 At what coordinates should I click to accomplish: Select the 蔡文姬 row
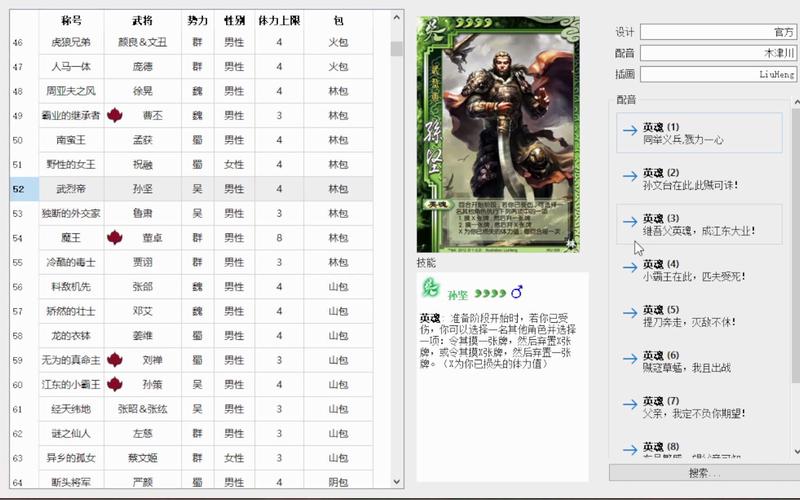191,458
